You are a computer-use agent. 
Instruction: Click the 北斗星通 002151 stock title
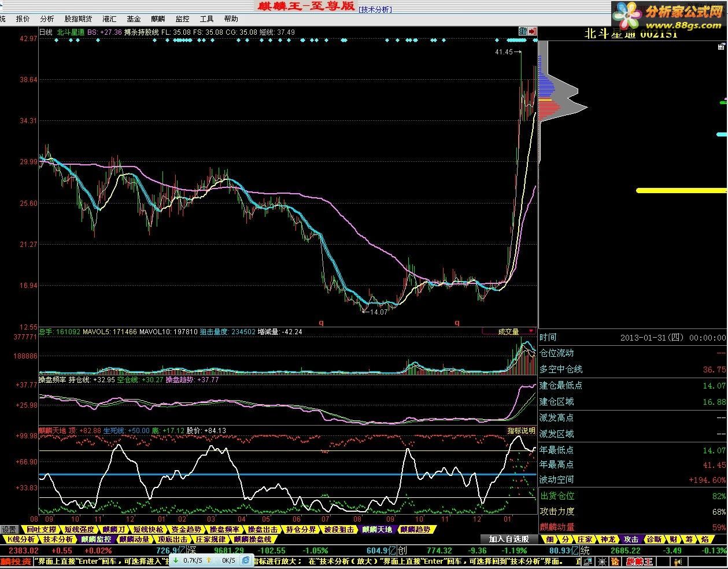point(630,33)
